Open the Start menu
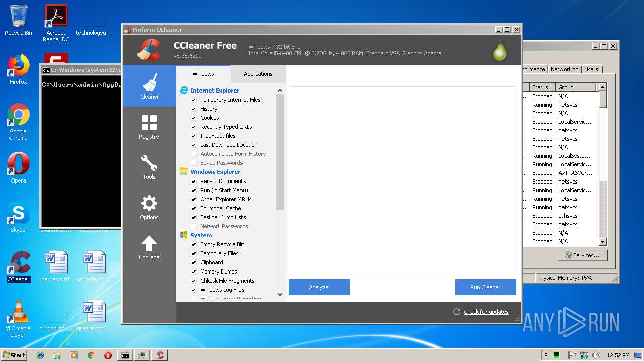The image size is (644, 362). (x=14, y=355)
